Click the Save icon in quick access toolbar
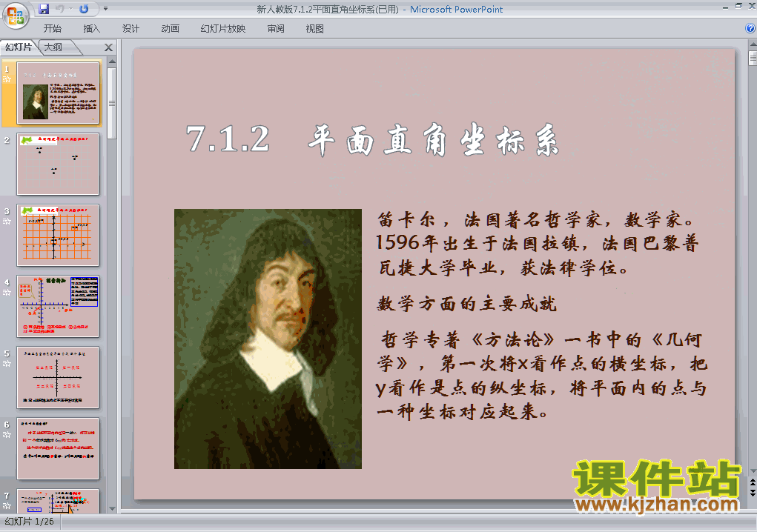The height and width of the screenshot is (532, 757). point(44,9)
